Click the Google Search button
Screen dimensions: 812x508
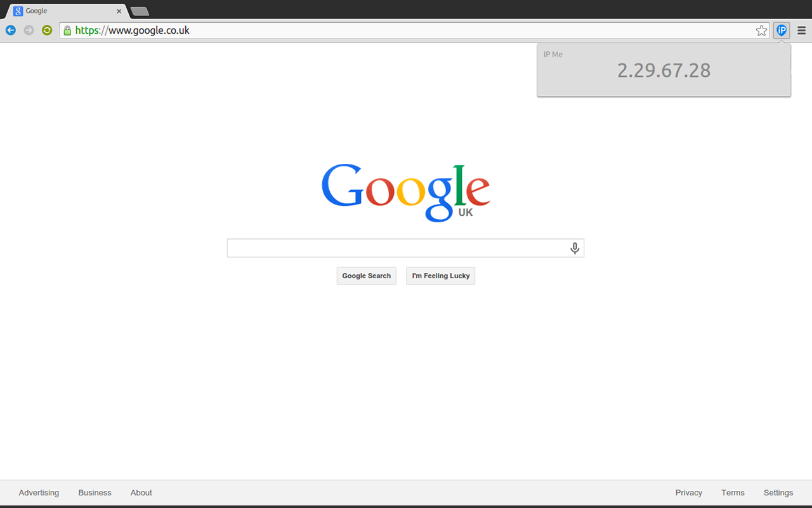[x=367, y=276]
